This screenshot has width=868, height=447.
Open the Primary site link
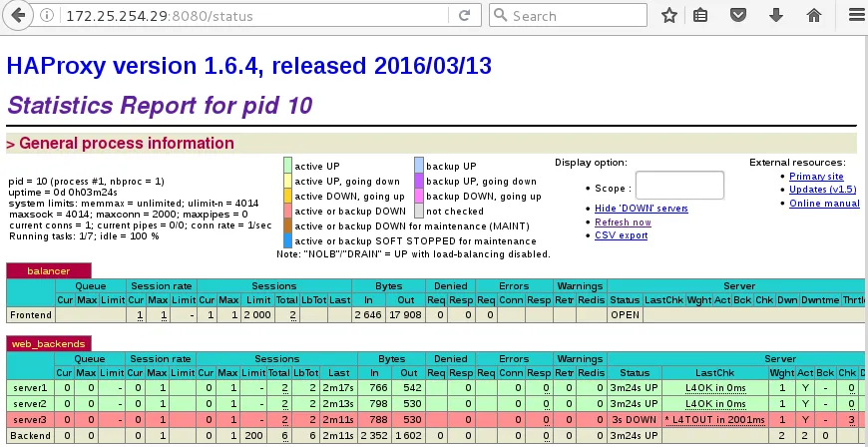click(816, 177)
